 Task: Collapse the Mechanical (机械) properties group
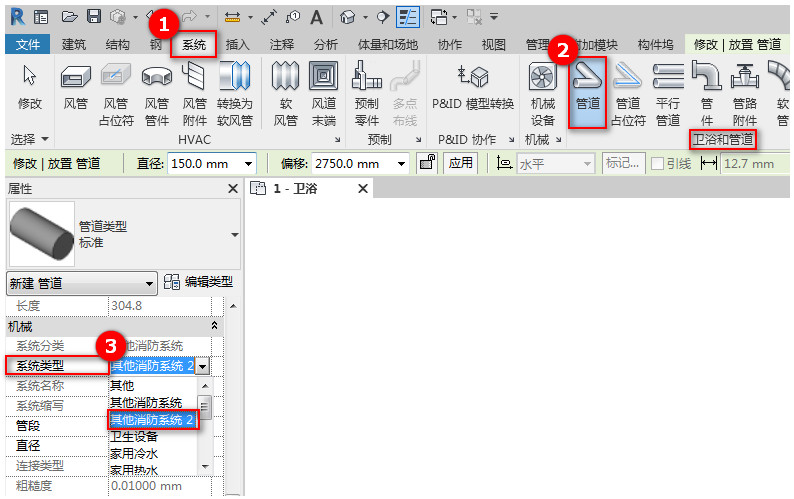coord(214,326)
